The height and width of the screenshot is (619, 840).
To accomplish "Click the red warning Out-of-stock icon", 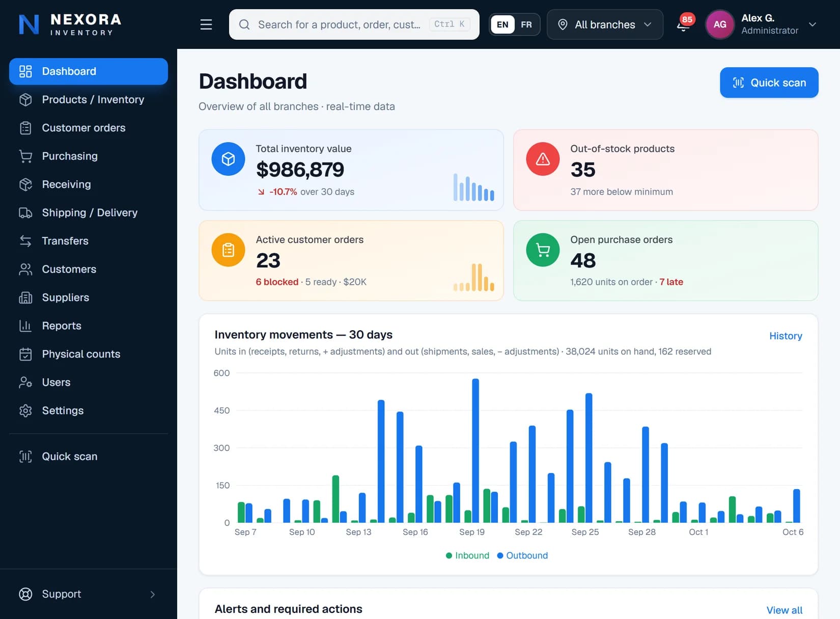I will (x=543, y=159).
